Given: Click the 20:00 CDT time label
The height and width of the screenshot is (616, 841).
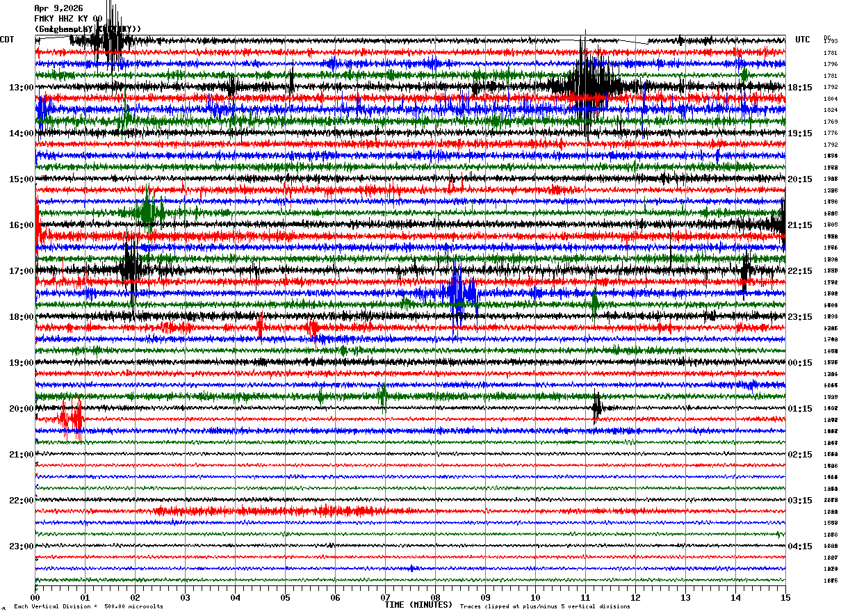Looking at the screenshot, I should [21, 409].
